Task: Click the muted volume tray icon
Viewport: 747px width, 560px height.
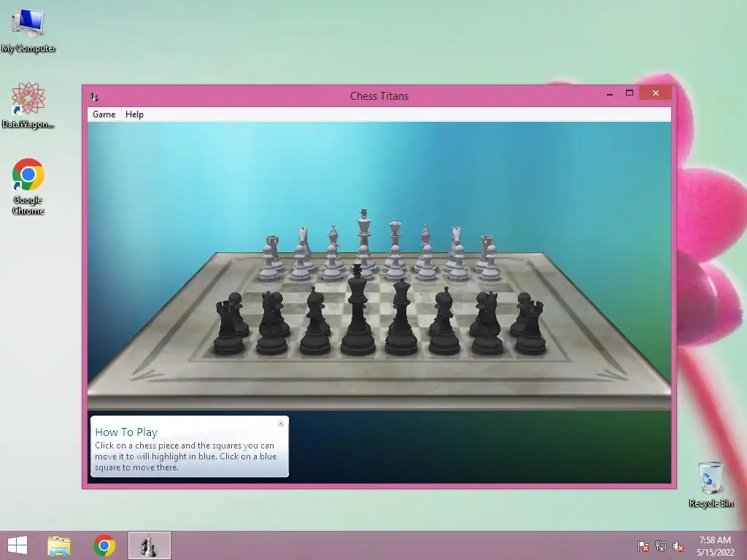Action: point(678,546)
